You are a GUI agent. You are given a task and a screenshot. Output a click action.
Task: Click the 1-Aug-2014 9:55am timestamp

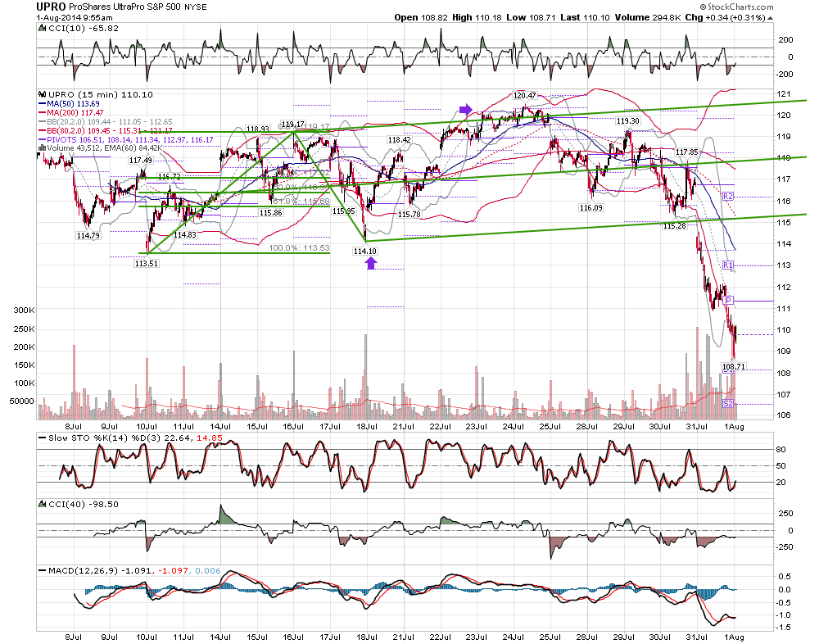(75, 18)
